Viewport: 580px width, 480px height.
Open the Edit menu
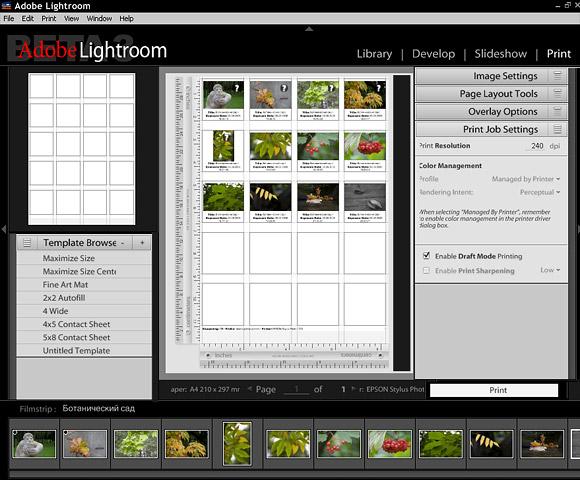[x=27, y=18]
